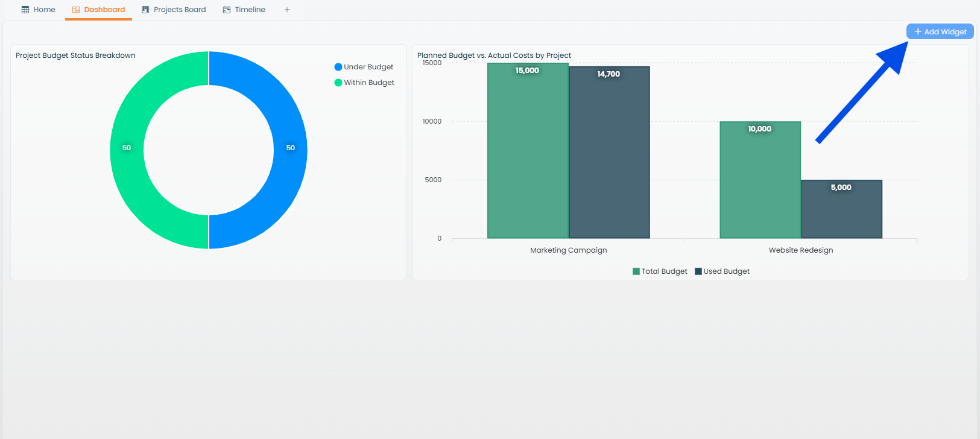
Task: Click the Projects Board tab kanban icon
Action: [145, 10]
